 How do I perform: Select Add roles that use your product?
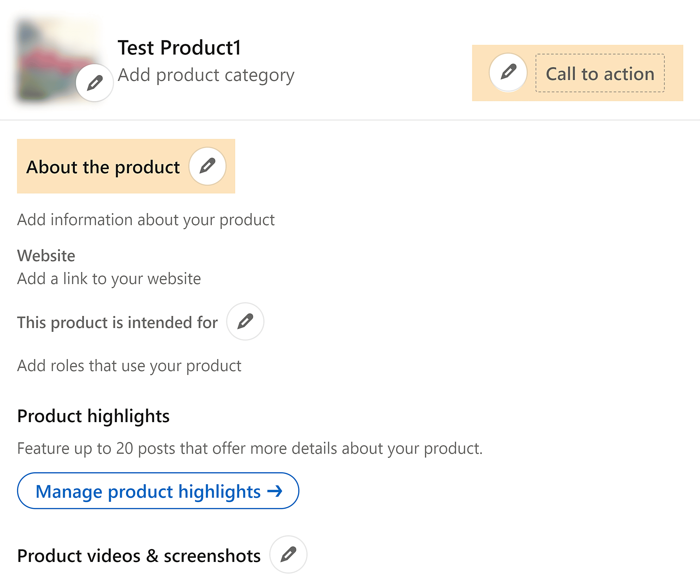tap(129, 366)
